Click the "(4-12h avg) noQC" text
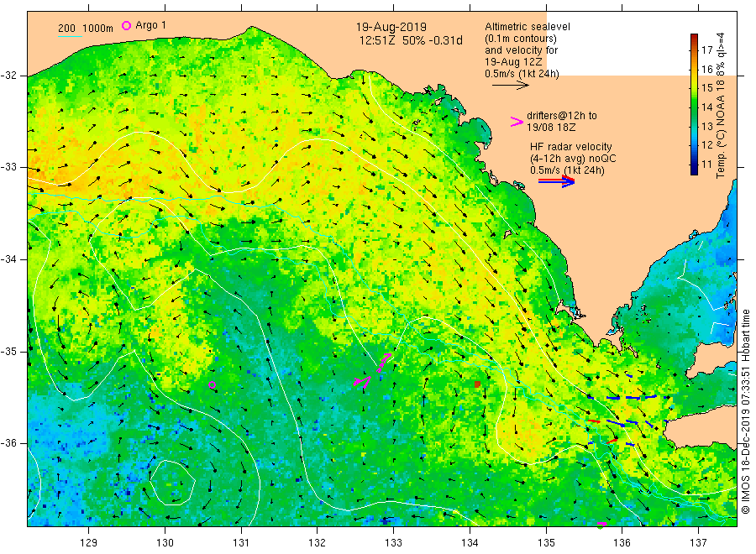756x554 pixels. pyautogui.click(x=573, y=159)
